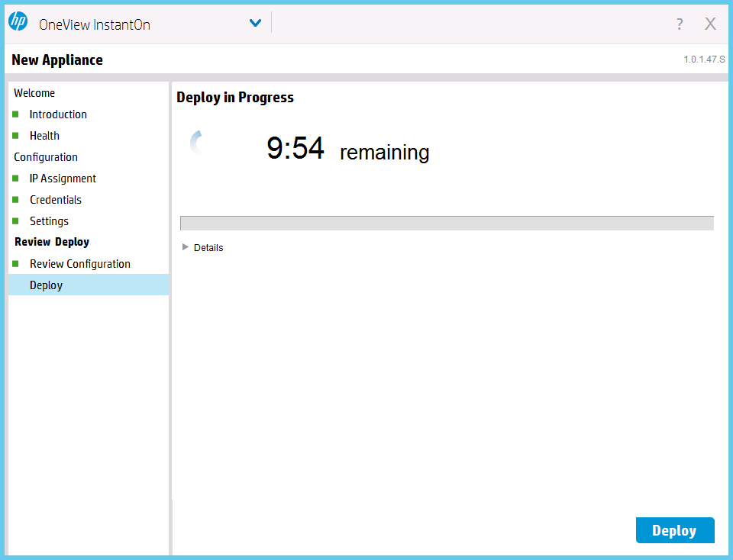
Task: Close the OneView InstantOn window
Action: pos(710,24)
